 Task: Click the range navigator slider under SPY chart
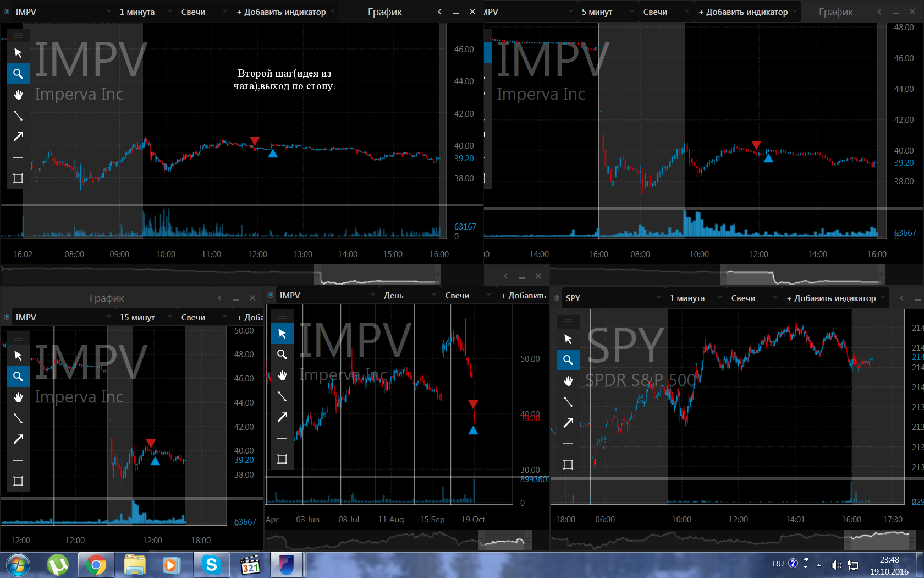pyautogui.click(x=879, y=539)
